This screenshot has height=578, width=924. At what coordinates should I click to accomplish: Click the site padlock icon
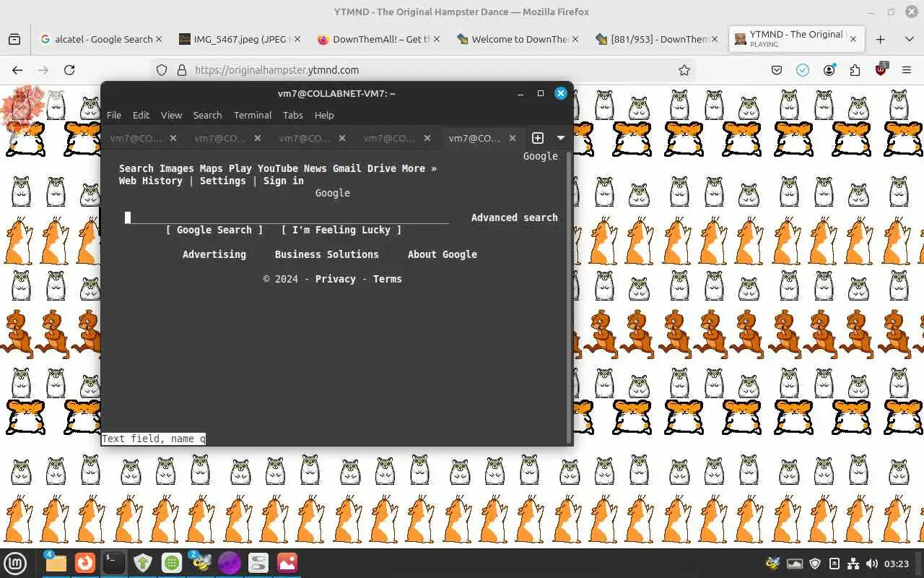[181, 70]
